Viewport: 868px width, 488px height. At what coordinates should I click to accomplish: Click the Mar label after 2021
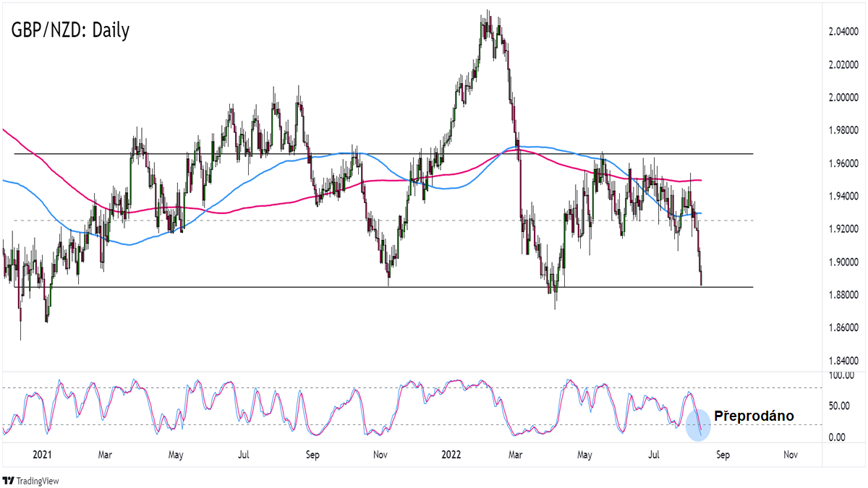tap(105, 455)
